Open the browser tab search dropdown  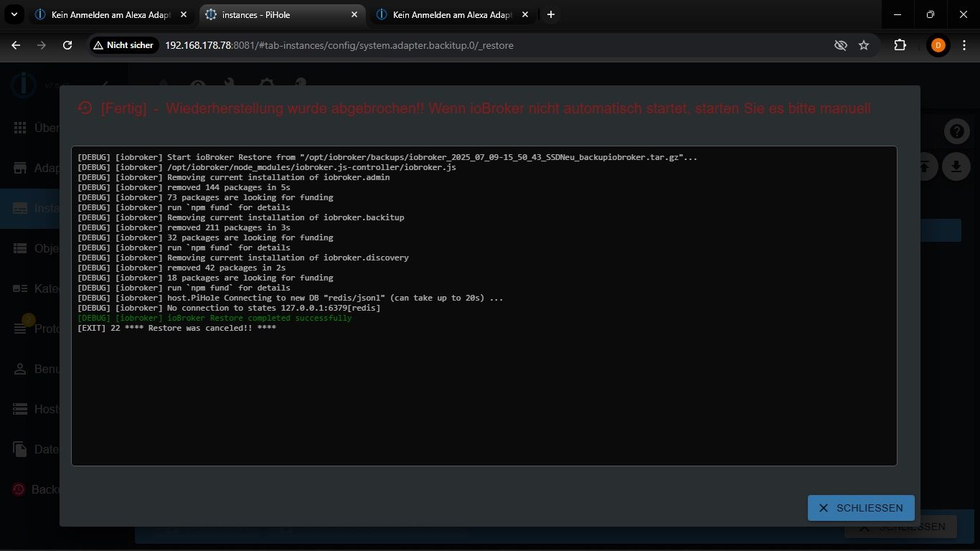(14, 14)
